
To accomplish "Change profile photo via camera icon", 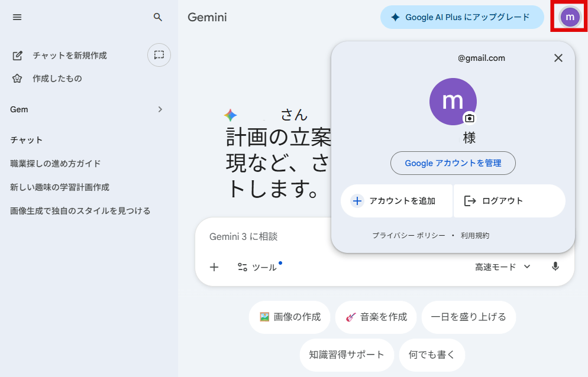I will (470, 118).
